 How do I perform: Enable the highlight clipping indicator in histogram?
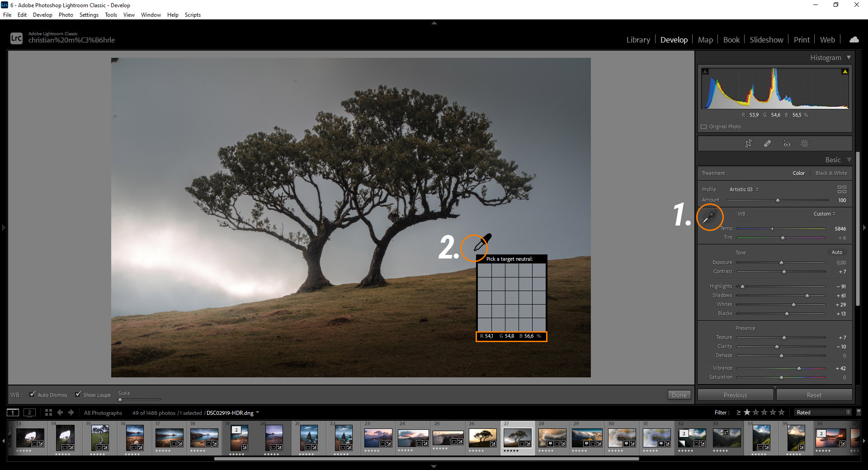point(844,71)
